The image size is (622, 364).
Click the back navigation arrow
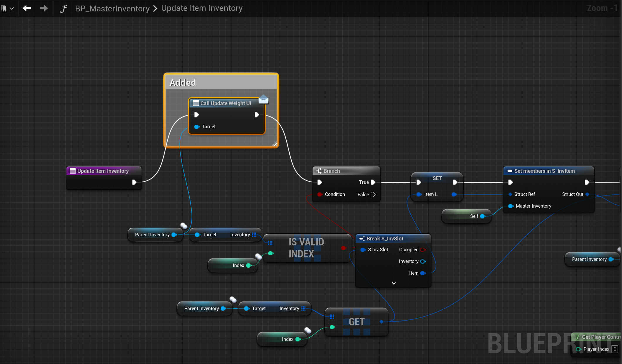[x=27, y=8]
